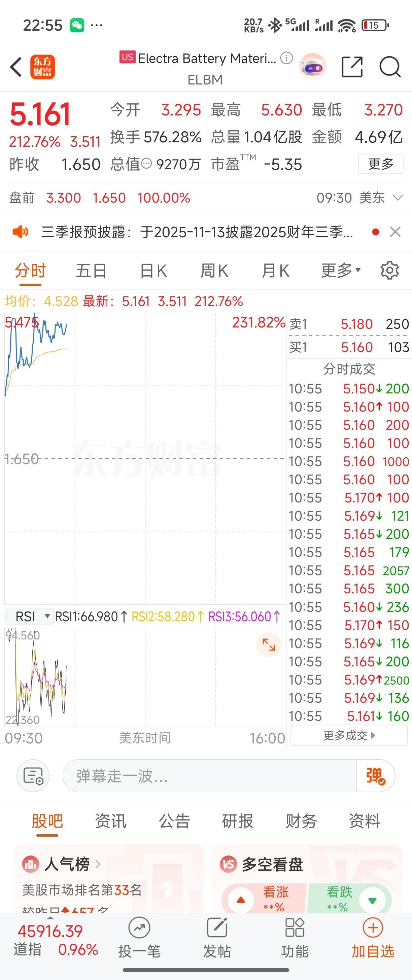Tap 更多成交 more trades button

(x=349, y=735)
